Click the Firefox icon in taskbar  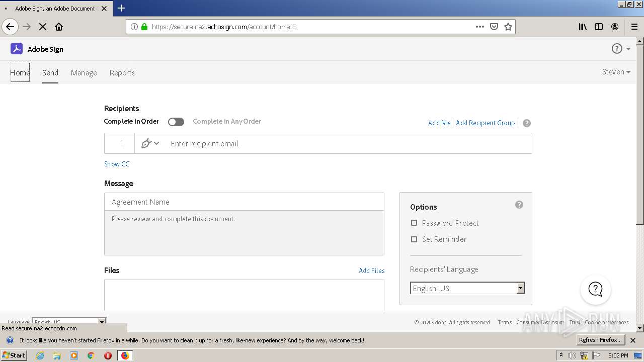coord(125,355)
